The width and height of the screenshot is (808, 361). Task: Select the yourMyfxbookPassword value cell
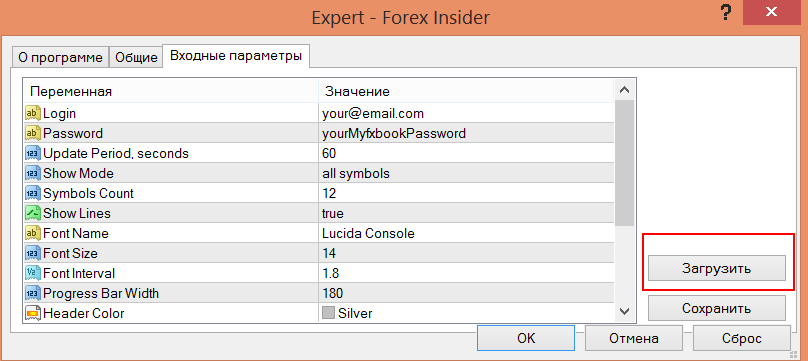click(x=466, y=133)
